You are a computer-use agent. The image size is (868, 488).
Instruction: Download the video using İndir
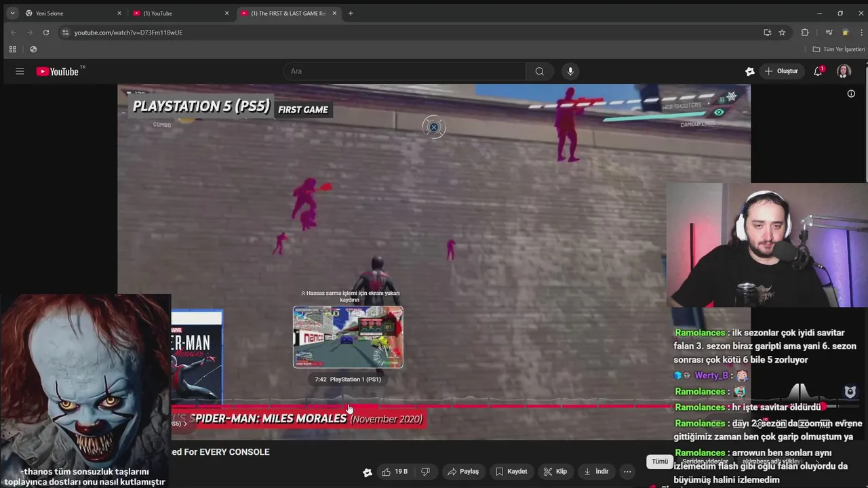(596, 472)
